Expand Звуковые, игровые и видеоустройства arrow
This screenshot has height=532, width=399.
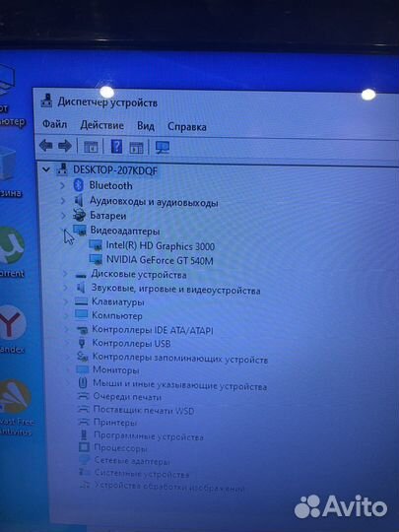coord(65,288)
